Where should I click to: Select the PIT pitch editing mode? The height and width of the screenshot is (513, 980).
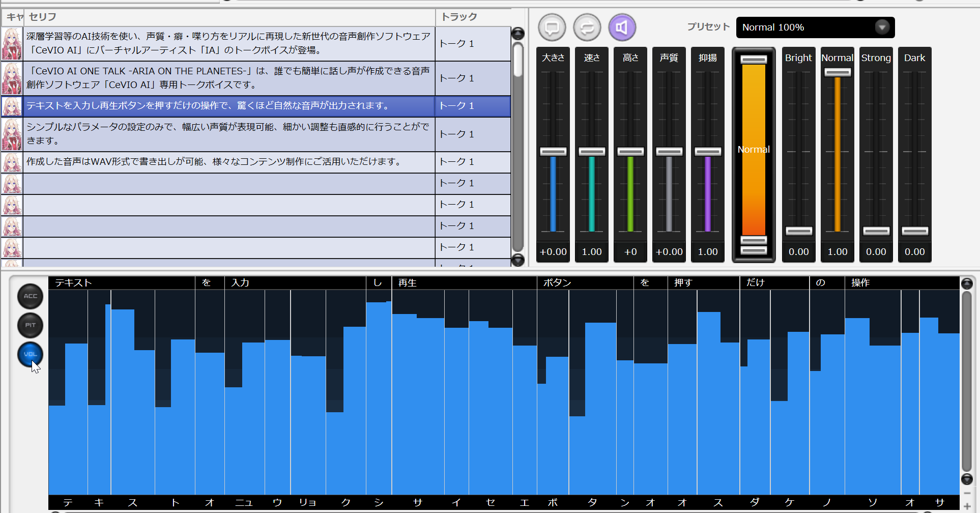pyautogui.click(x=31, y=325)
